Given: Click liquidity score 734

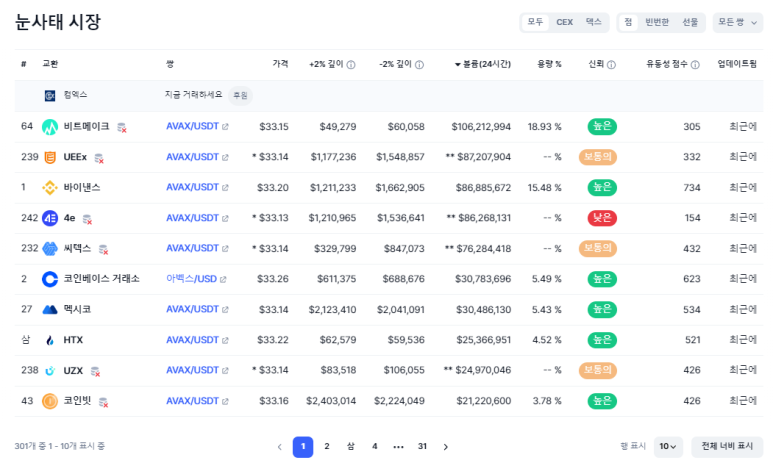Looking at the screenshot, I should pos(692,187).
